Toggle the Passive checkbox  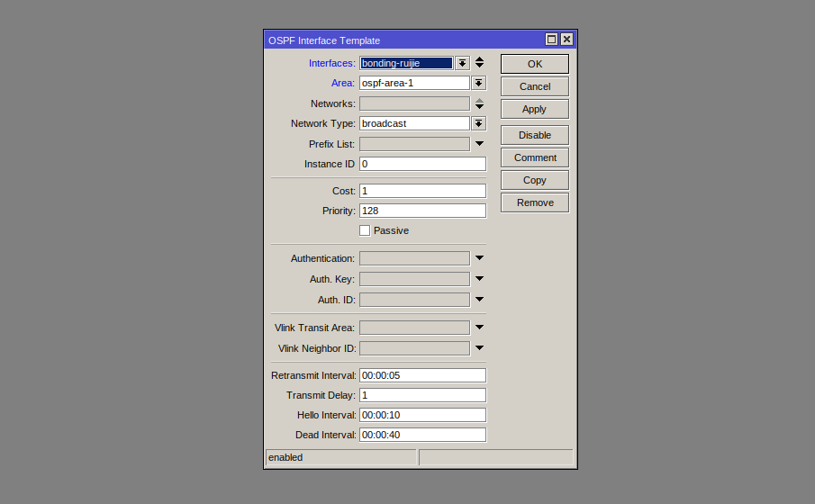point(365,230)
